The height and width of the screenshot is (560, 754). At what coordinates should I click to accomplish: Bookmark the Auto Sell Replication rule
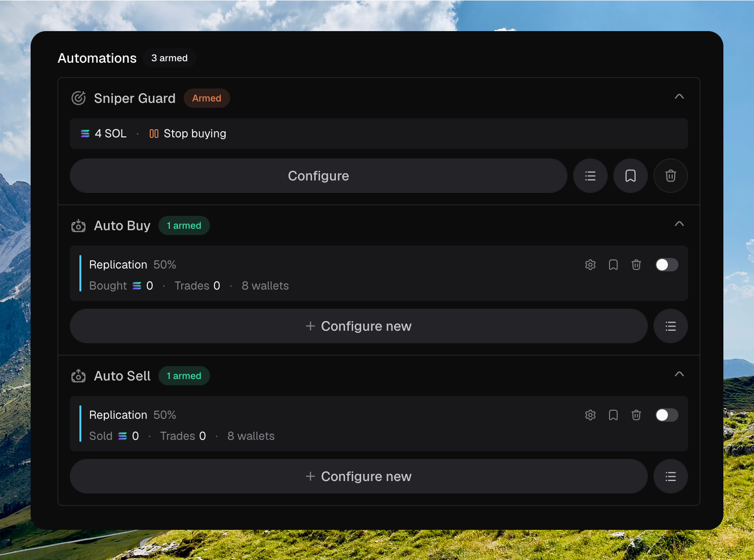[x=613, y=415]
